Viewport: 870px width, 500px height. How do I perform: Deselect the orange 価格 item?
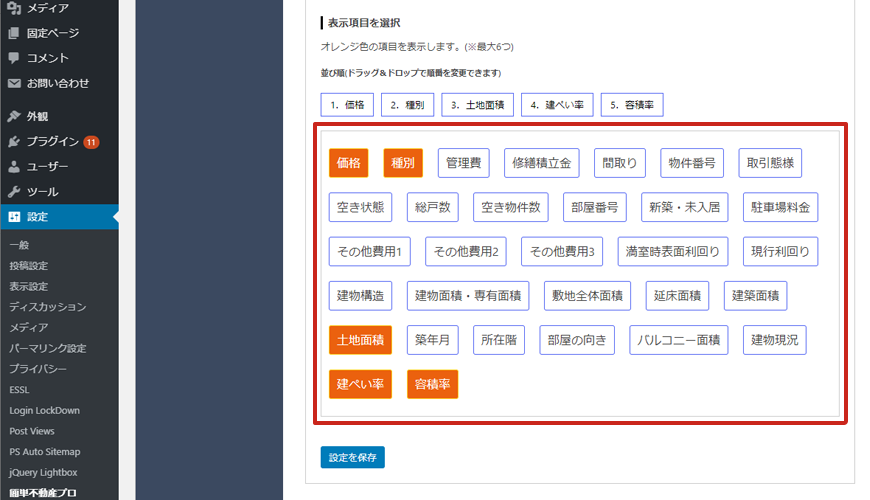[x=348, y=163]
